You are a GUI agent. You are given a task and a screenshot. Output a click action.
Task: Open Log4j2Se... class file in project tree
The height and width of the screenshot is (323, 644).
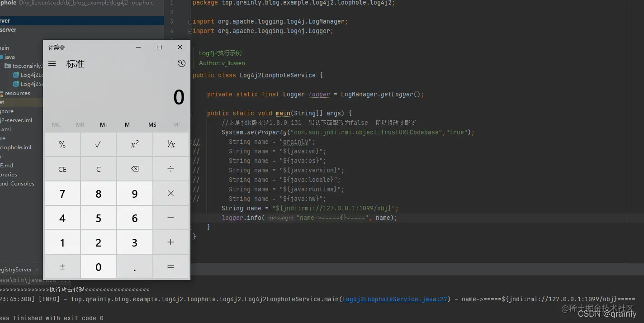point(28,84)
